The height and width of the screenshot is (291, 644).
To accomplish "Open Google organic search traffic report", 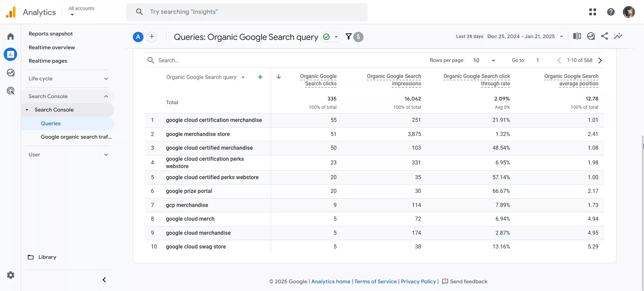I will [76, 137].
